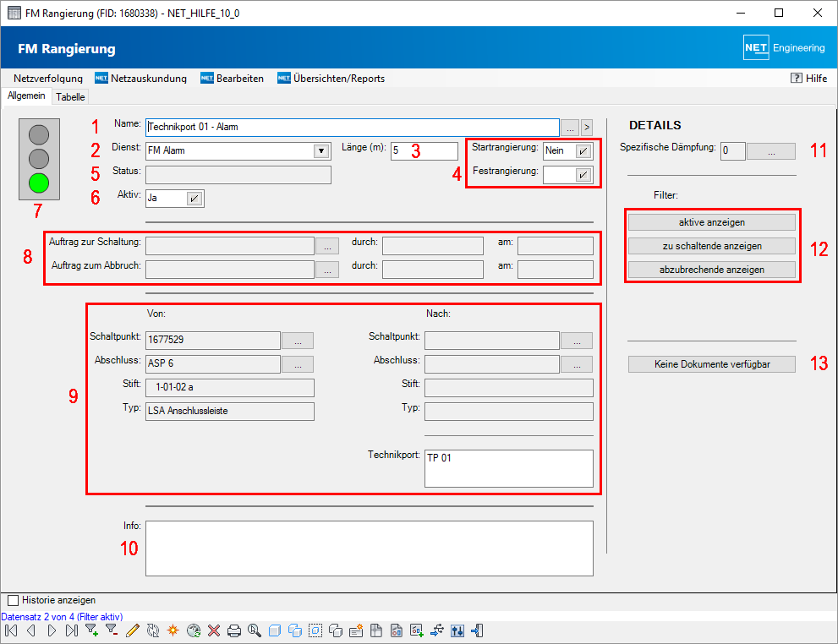Click the Datensatz 2 von 4 status text

point(62,617)
